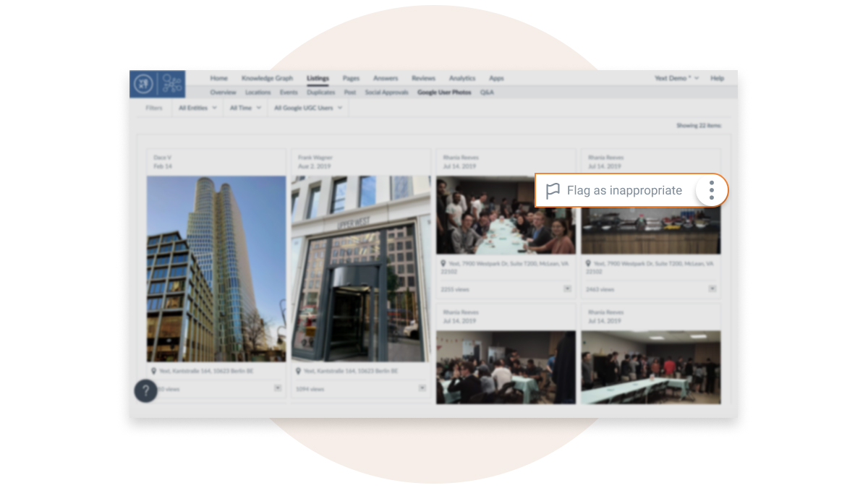Click the flag icon beside Flag as inappropriate
868x488 pixels.
(x=553, y=191)
